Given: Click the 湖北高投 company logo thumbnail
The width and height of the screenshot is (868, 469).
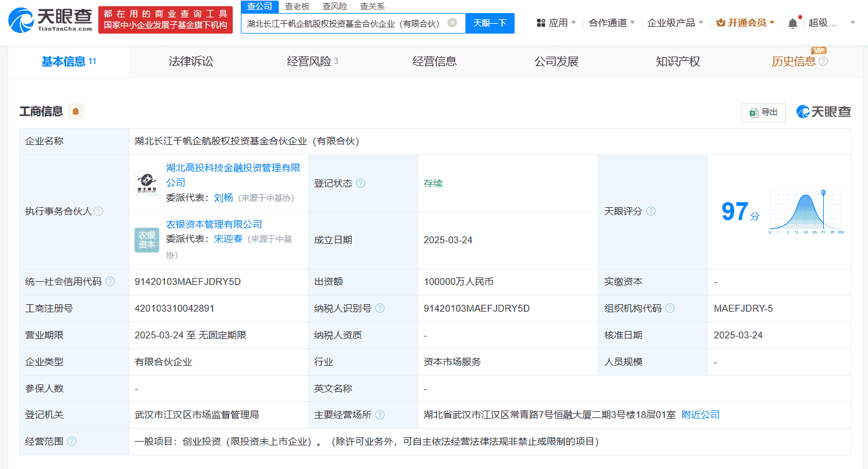Looking at the screenshot, I should click(146, 183).
